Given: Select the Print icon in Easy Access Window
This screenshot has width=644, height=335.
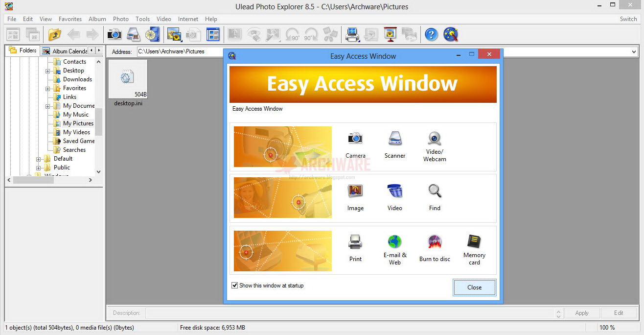Looking at the screenshot, I should pos(355,242).
